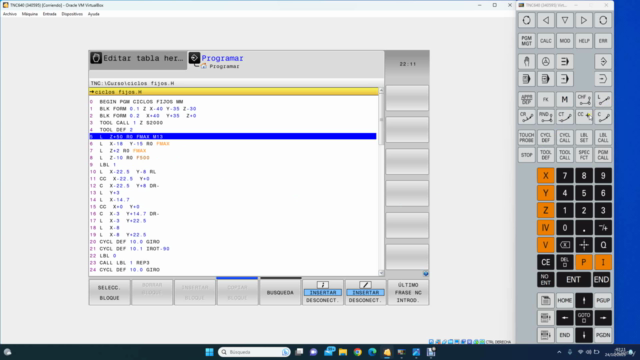Screen dimensions: 640x360
Task: Click the DEL block delete key
Action: click(x=565, y=262)
